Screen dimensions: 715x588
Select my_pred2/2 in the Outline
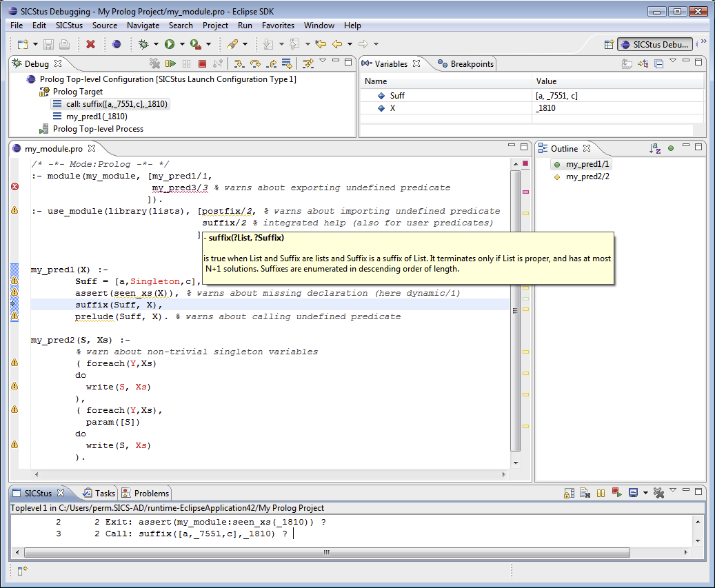pyautogui.click(x=587, y=176)
